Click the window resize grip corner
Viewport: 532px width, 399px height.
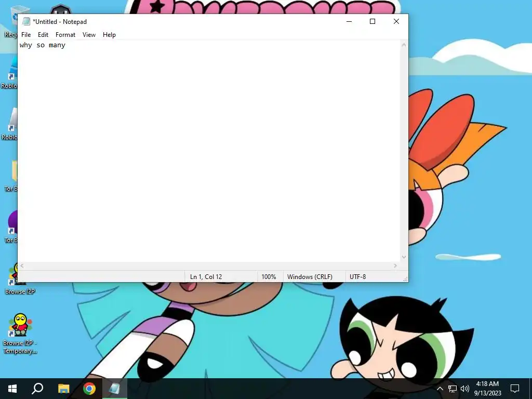405,279
